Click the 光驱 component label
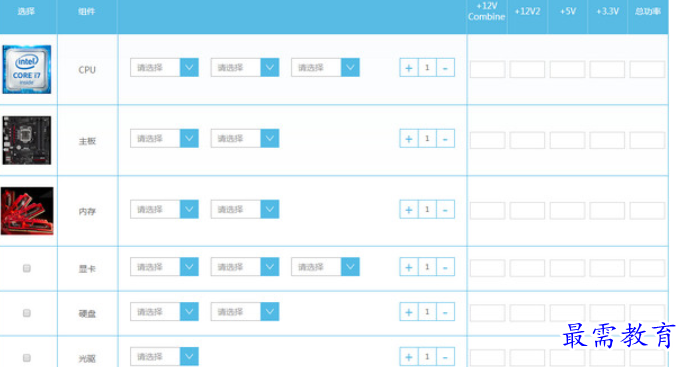Viewport: 684px width, 367px height. [87, 359]
